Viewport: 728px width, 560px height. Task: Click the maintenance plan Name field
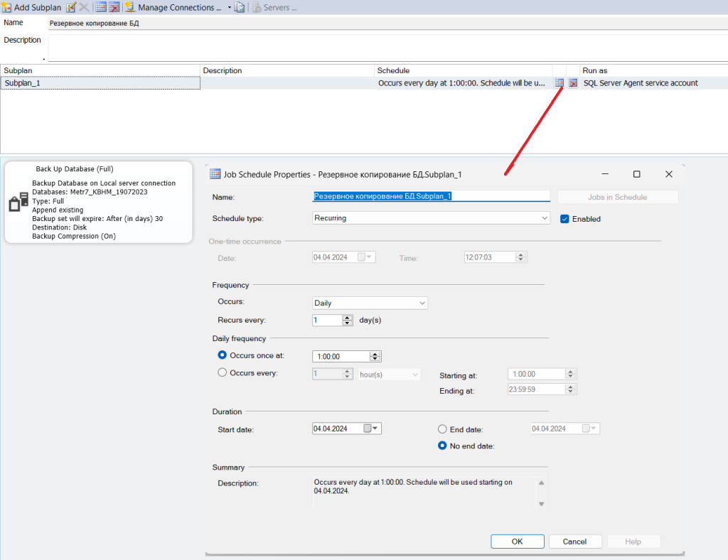click(x=387, y=23)
